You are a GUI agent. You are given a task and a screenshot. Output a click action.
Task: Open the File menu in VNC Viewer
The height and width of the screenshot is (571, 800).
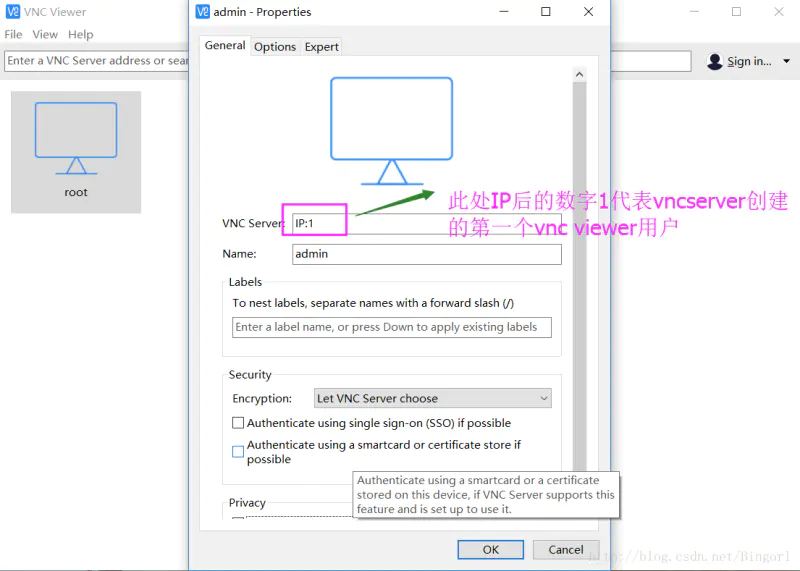[13, 34]
